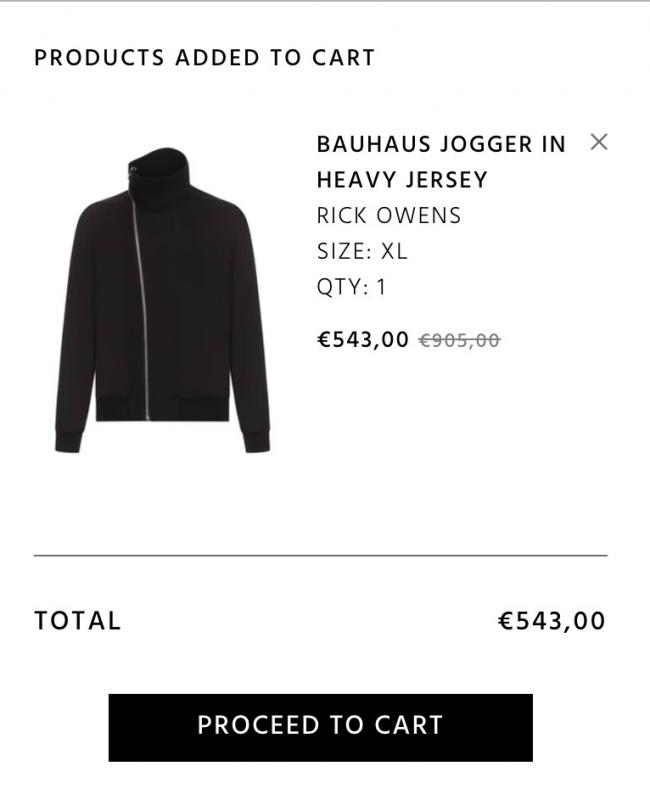Click the Products Added to Cart heading
The width and height of the screenshot is (650, 794).
pos(205,58)
